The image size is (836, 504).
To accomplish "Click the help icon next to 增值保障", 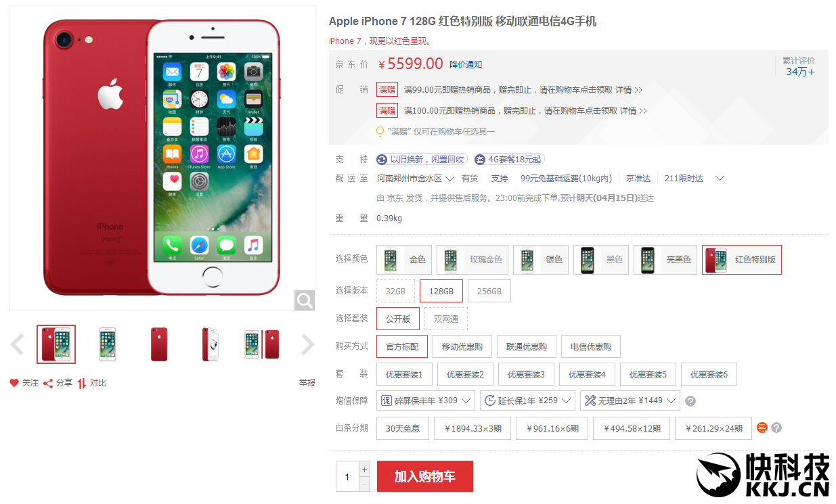I will [690, 401].
